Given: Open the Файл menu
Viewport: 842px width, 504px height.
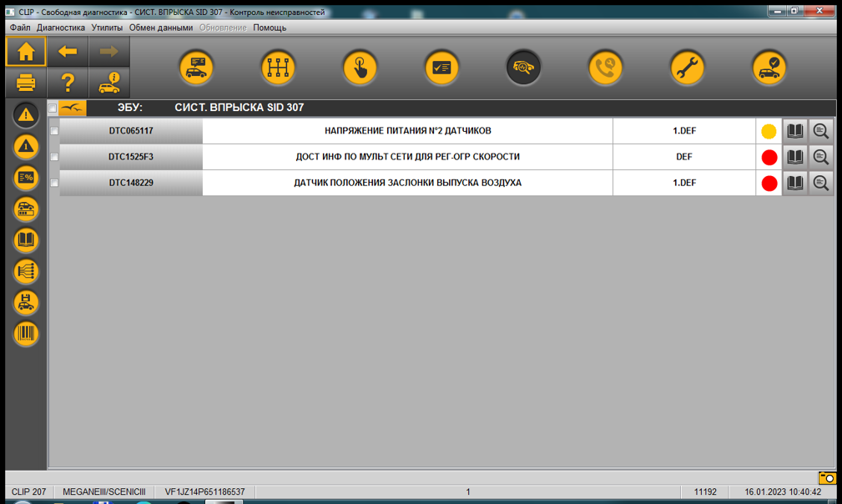Looking at the screenshot, I should click(x=20, y=28).
